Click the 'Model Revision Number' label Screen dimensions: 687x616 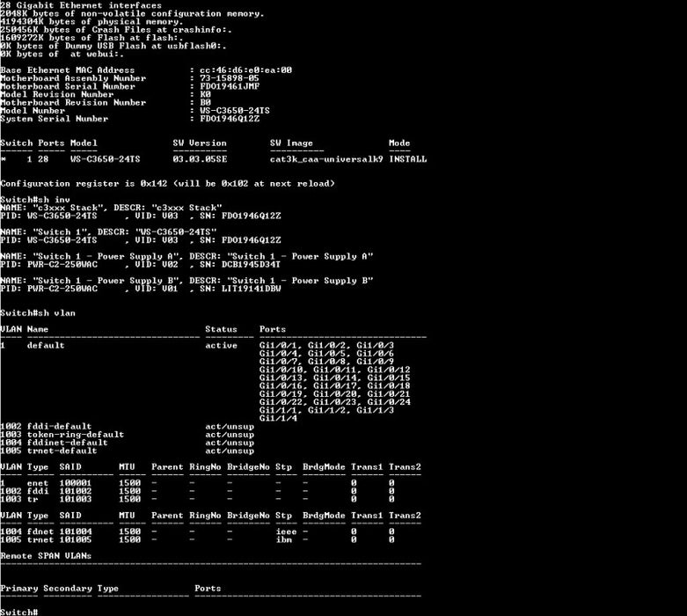click(57, 94)
